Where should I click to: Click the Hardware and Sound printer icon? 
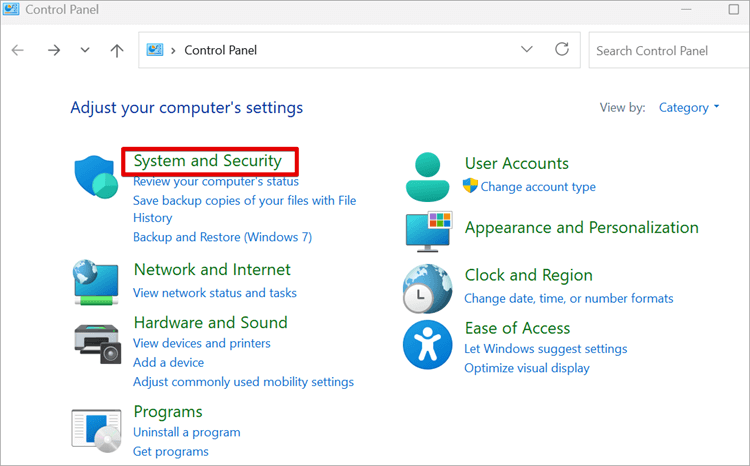(98, 344)
